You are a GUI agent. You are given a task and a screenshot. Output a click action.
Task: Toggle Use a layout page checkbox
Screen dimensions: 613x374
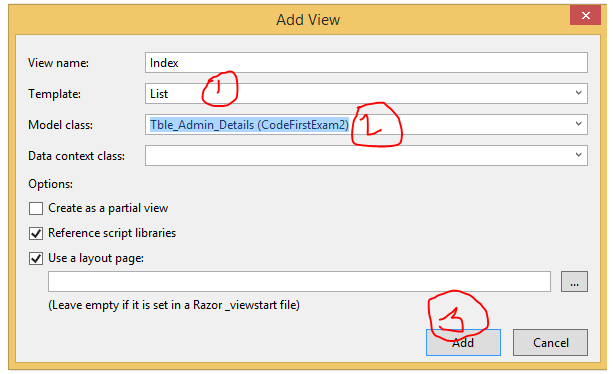tap(36, 258)
